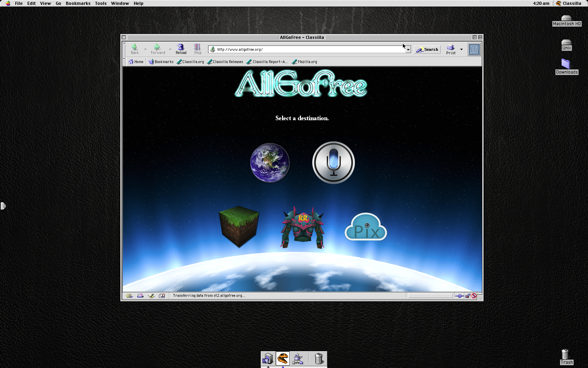Open Mail from the status bar

[x=140, y=296]
